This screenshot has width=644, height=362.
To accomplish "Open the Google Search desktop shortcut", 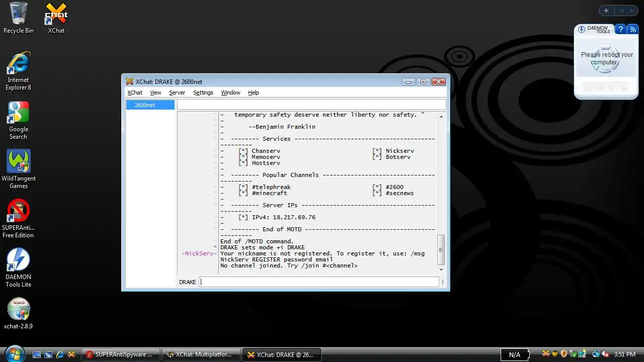I will (19, 121).
